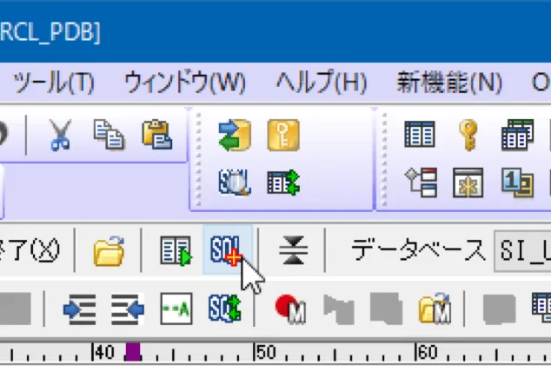The height and width of the screenshot is (392, 551).
Task: Click the SQL with red plus icon
Action: tap(227, 250)
